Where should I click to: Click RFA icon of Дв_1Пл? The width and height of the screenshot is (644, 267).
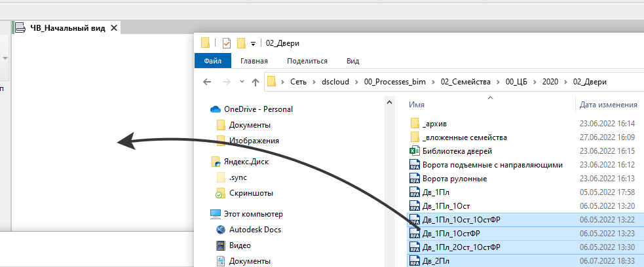click(x=415, y=192)
